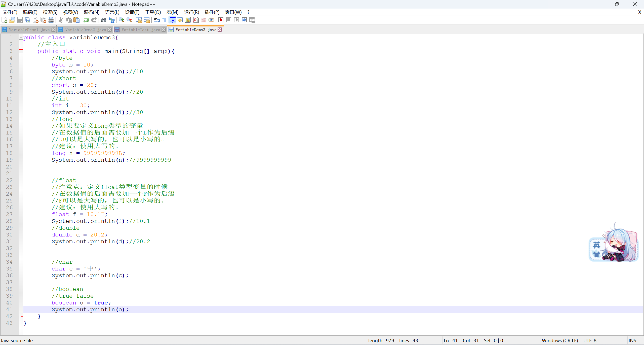The width and height of the screenshot is (644, 345).
Task: Open the 窗口(W) menu
Action: pyautogui.click(x=233, y=12)
